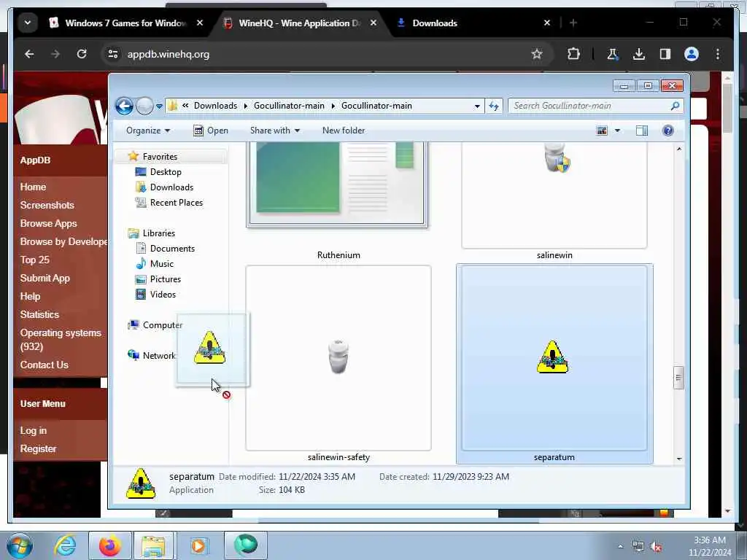Bookmark this page with star icon
Viewport: 747px width, 560px height.
point(537,54)
